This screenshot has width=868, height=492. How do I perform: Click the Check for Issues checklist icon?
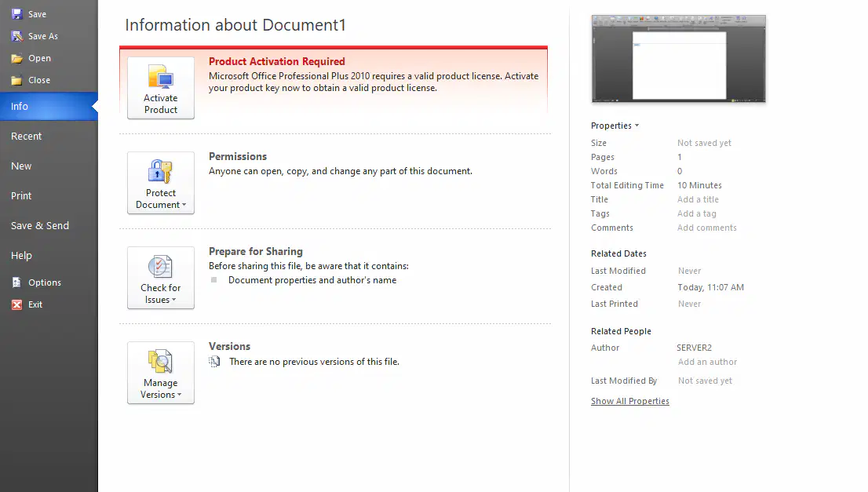[x=161, y=266]
